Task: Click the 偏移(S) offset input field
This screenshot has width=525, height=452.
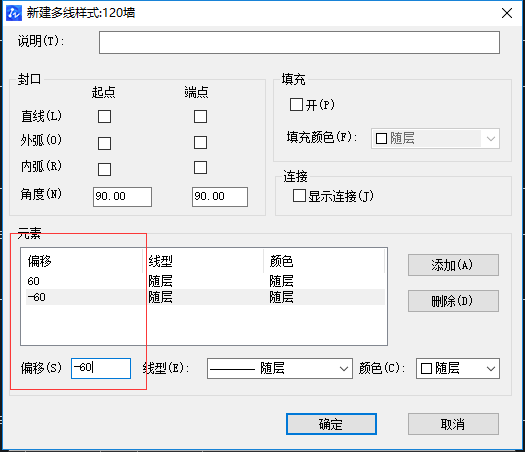Action: click(x=101, y=368)
